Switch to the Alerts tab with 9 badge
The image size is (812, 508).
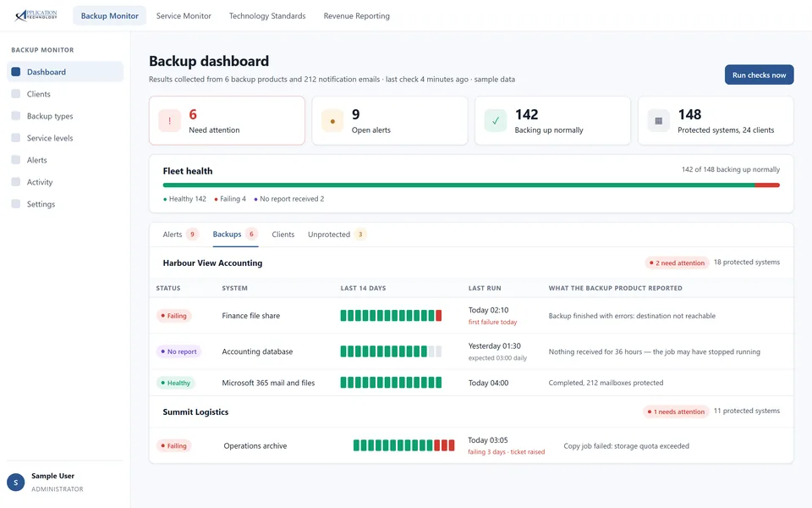[179, 235]
